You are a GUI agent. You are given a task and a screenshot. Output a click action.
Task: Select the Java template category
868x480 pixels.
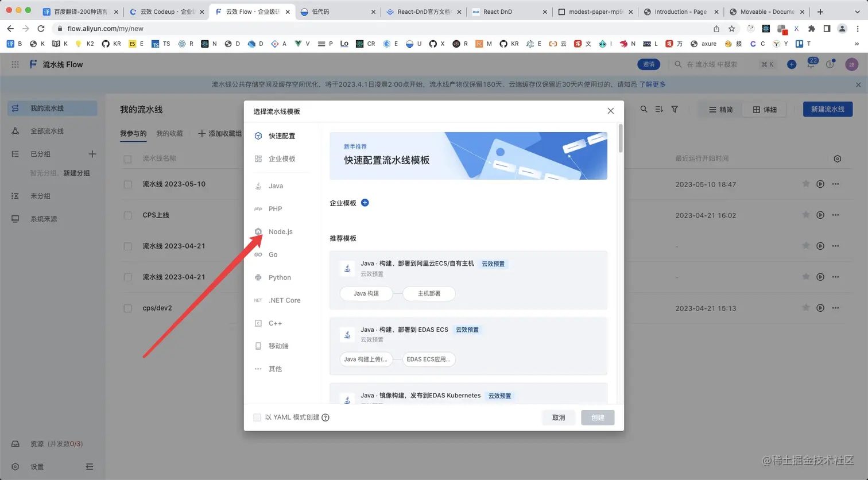(x=276, y=186)
